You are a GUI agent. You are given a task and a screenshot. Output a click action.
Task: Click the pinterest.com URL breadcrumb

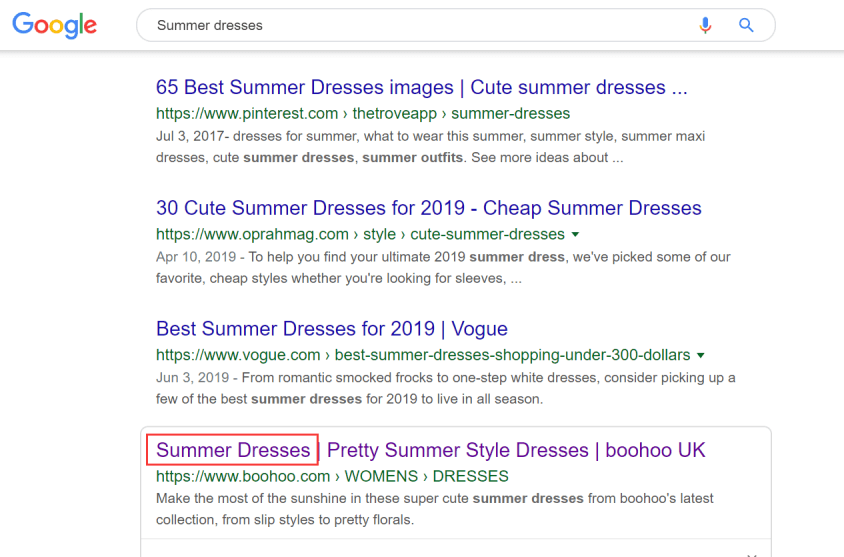click(363, 114)
